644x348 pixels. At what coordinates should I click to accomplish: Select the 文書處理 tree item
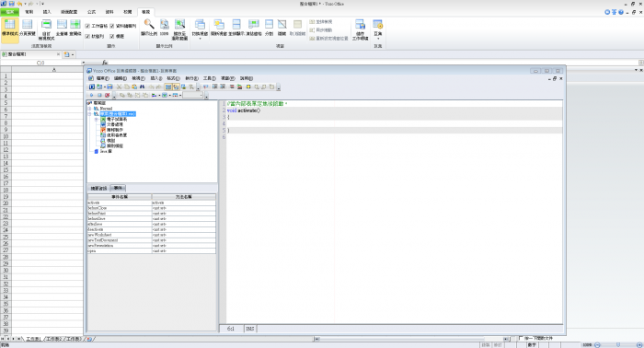(x=115, y=124)
